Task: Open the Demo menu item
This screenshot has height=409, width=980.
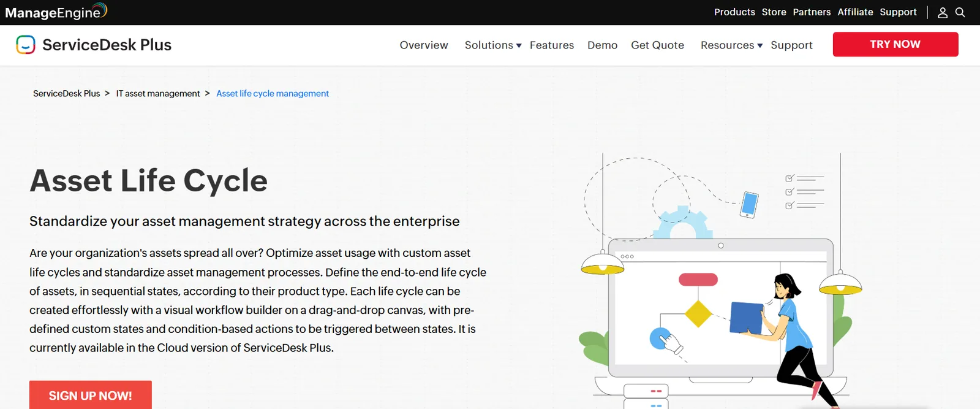Action: tap(602, 45)
